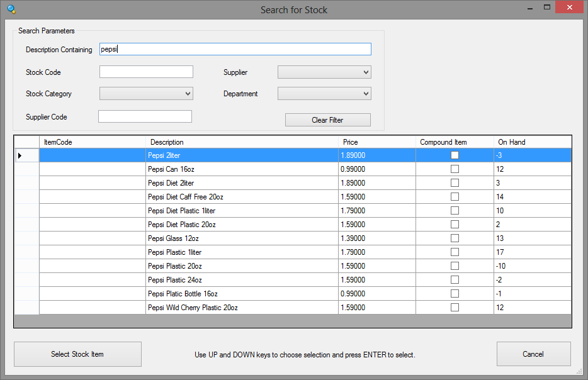Sort by the Compound Item column header
The width and height of the screenshot is (588, 380).
[455, 142]
